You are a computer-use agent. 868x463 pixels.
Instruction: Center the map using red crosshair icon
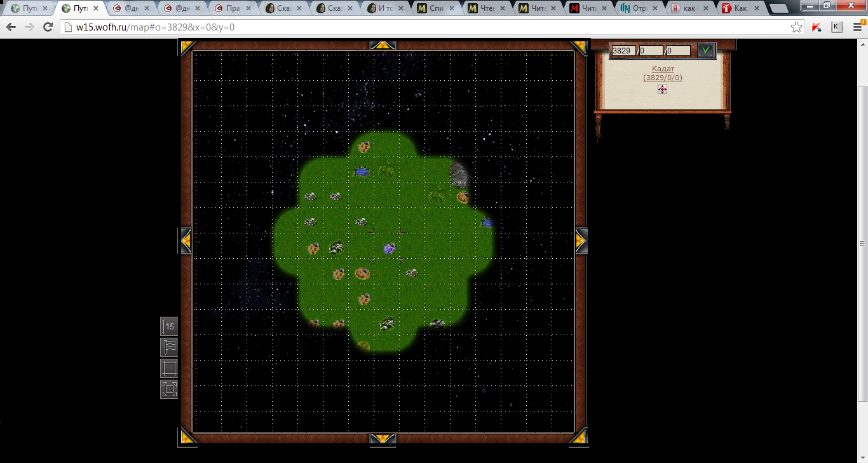[x=662, y=90]
